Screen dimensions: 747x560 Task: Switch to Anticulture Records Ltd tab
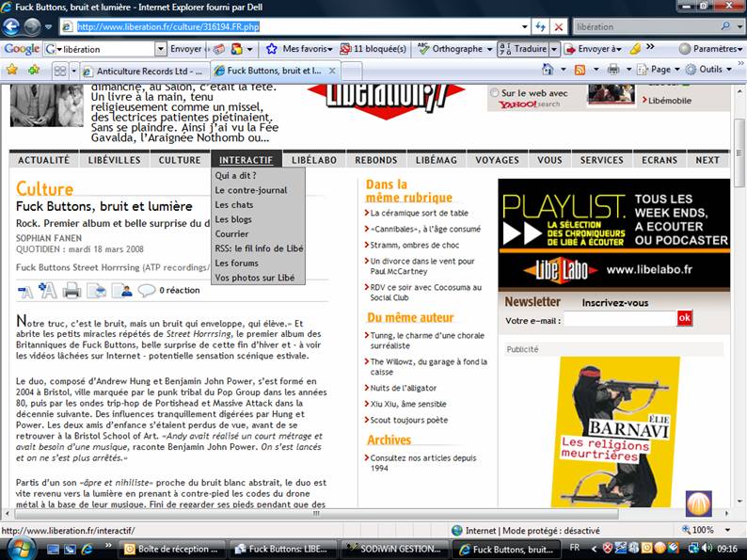point(142,71)
